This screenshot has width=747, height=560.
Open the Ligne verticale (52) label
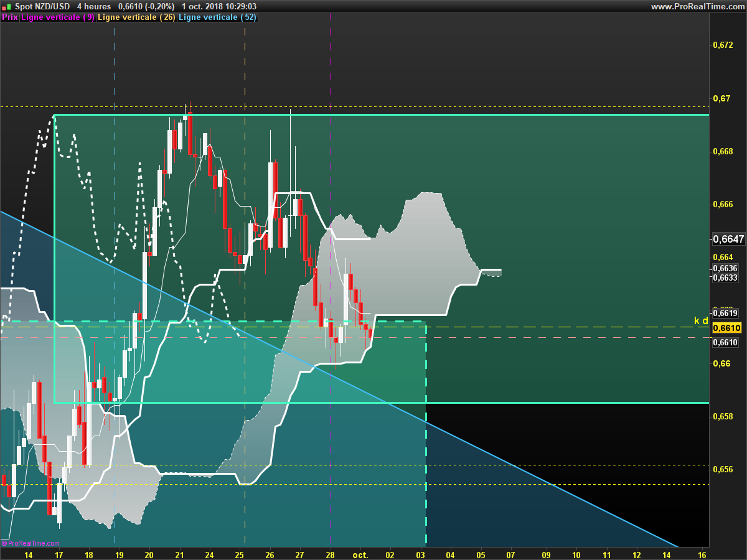click(x=217, y=17)
